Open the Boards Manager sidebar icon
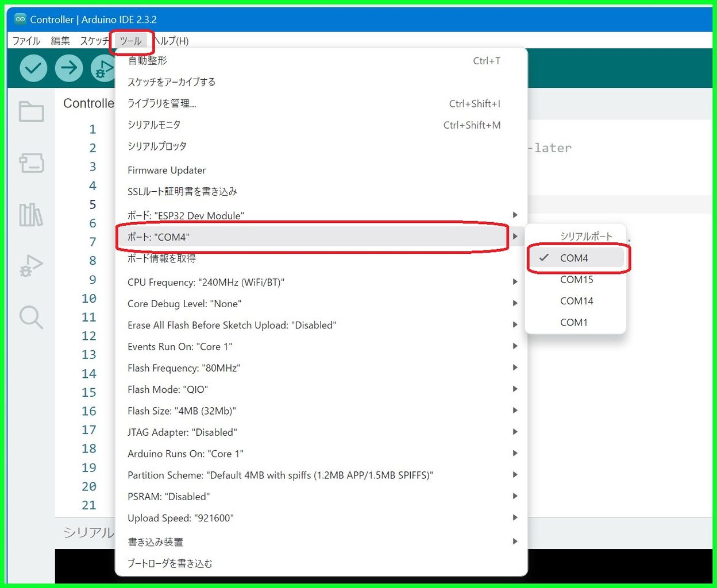Screen dimensions: 717x588 pyautogui.click(x=31, y=163)
